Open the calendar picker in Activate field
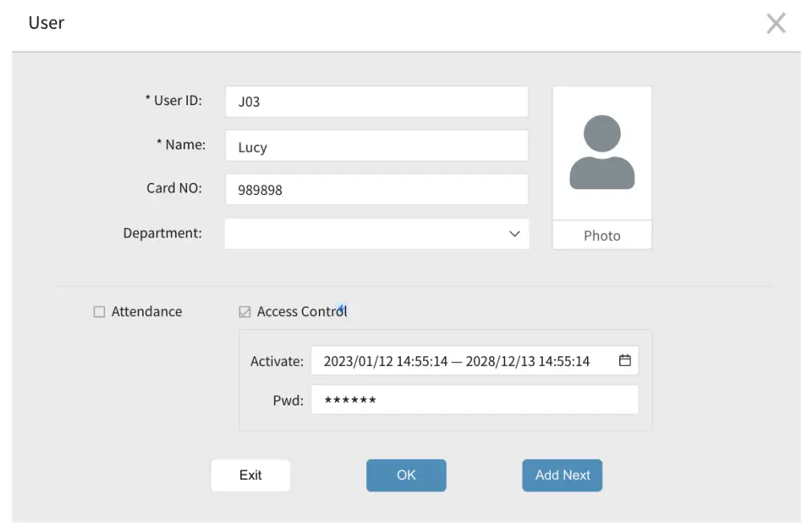 tap(625, 361)
